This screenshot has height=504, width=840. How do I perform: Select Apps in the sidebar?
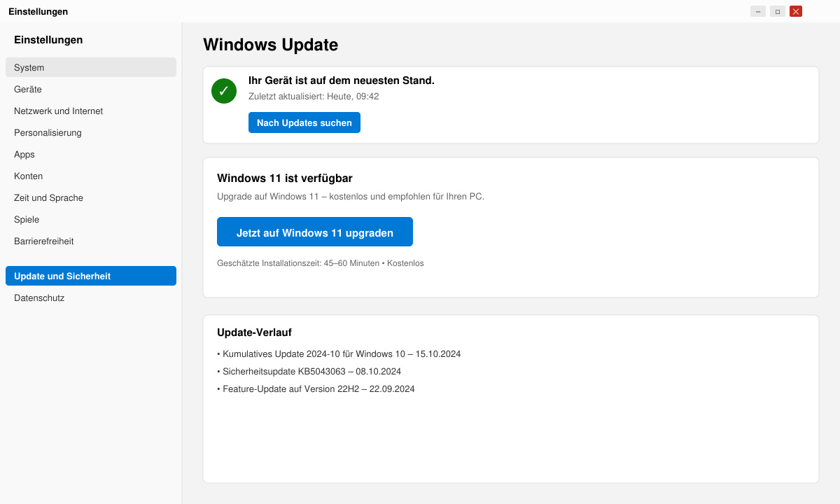(91, 154)
